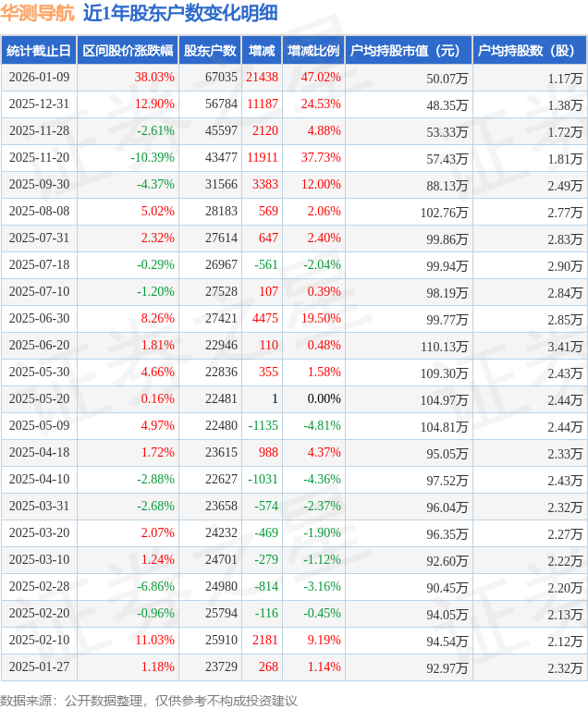This screenshot has height=709, width=588.
Task: Click the 增减 column header
Action: point(262,51)
